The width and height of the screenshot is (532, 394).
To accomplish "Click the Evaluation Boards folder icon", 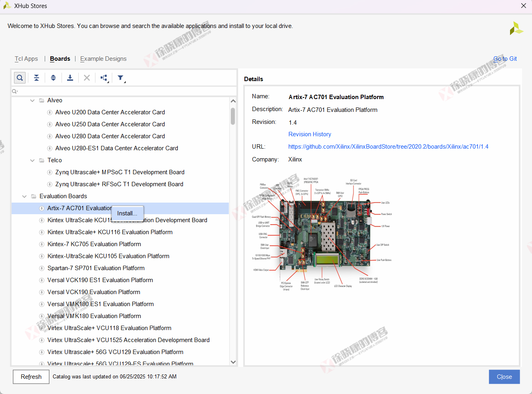I will coord(34,196).
